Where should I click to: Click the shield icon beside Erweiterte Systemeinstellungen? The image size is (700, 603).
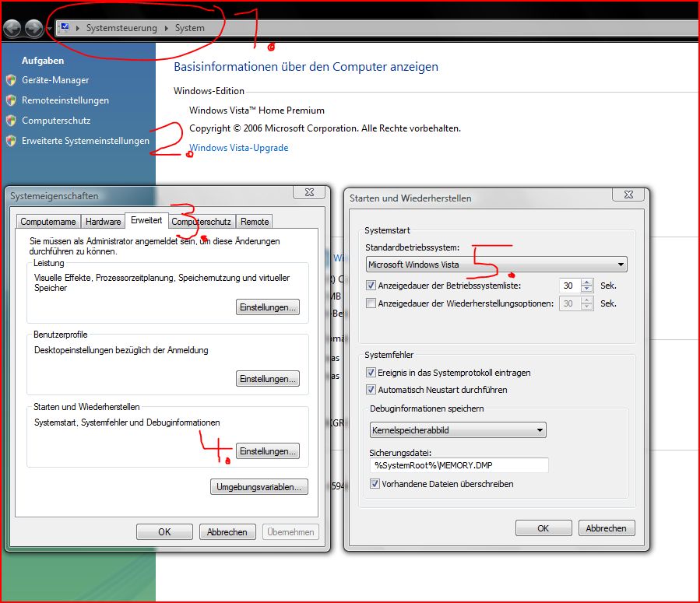point(11,141)
